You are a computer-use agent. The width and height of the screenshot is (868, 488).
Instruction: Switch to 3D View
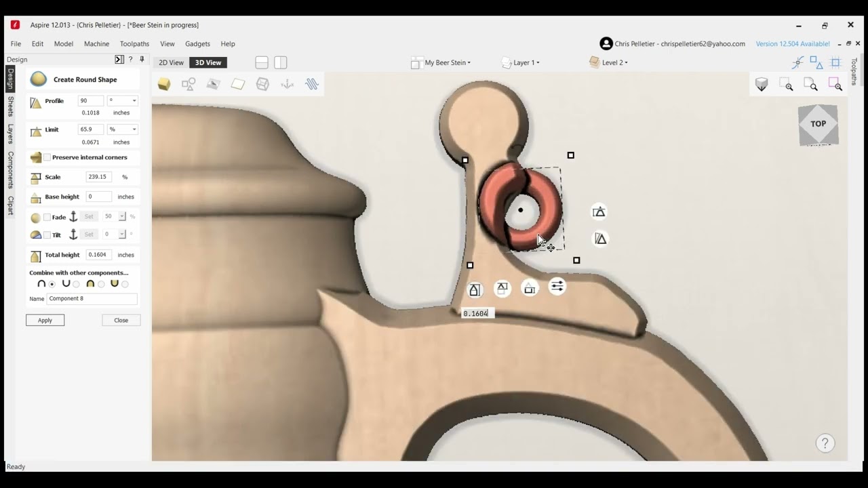[208, 62]
